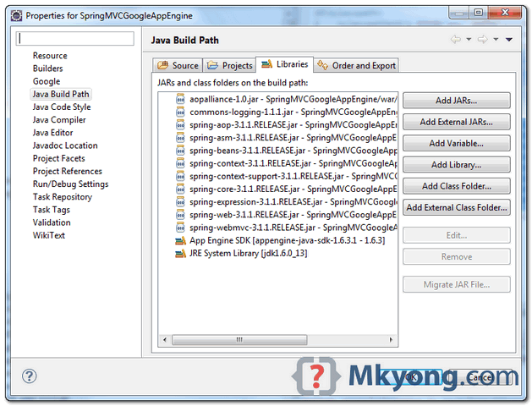Click the spring-asm jar file icon

coord(180,138)
